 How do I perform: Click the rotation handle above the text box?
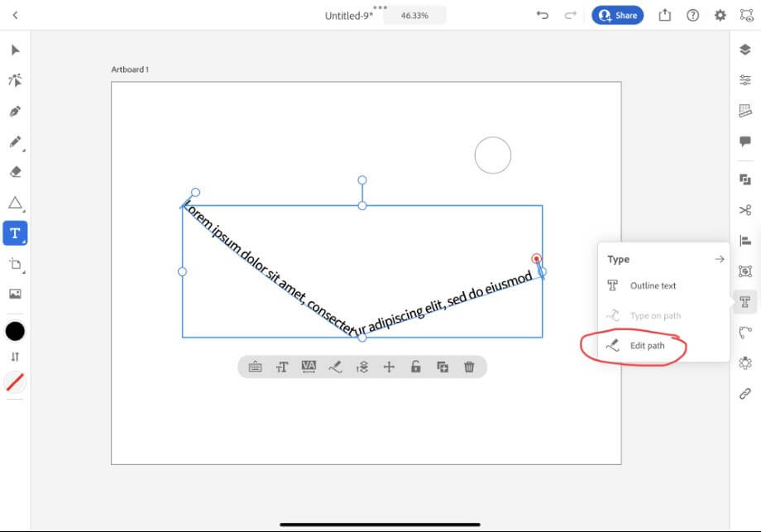(362, 180)
